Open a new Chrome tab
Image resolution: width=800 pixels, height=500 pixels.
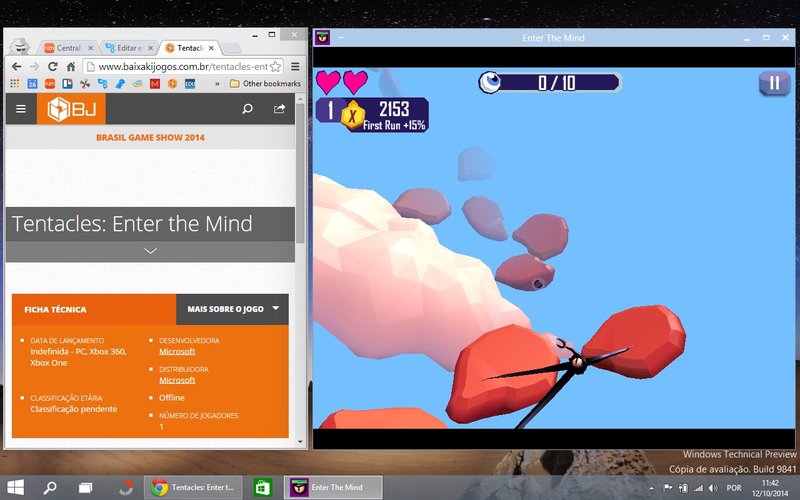pos(232,48)
